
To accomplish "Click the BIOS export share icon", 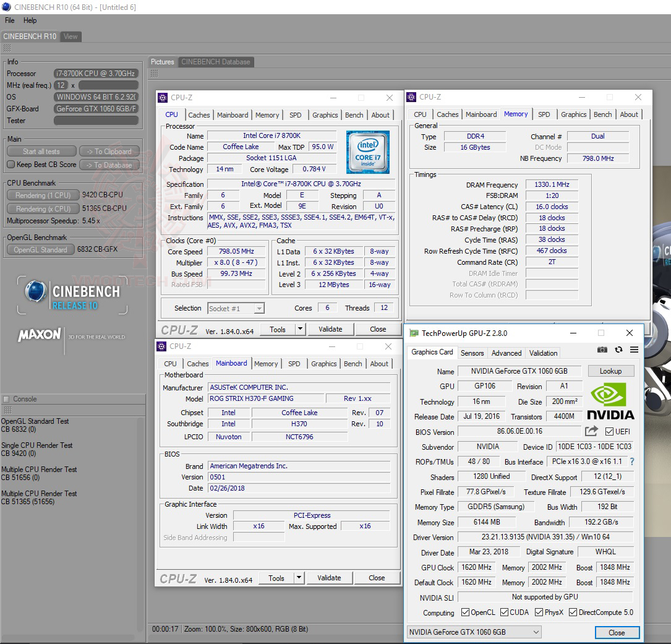I will tap(591, 431).
